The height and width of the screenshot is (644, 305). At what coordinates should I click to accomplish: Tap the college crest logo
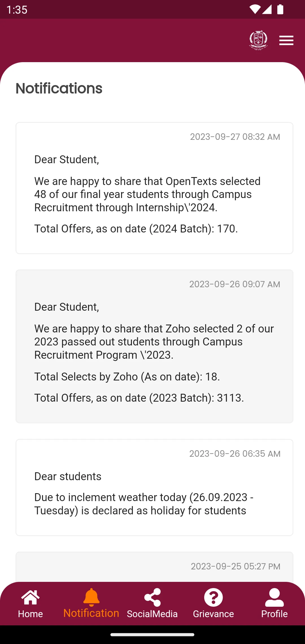258,40
